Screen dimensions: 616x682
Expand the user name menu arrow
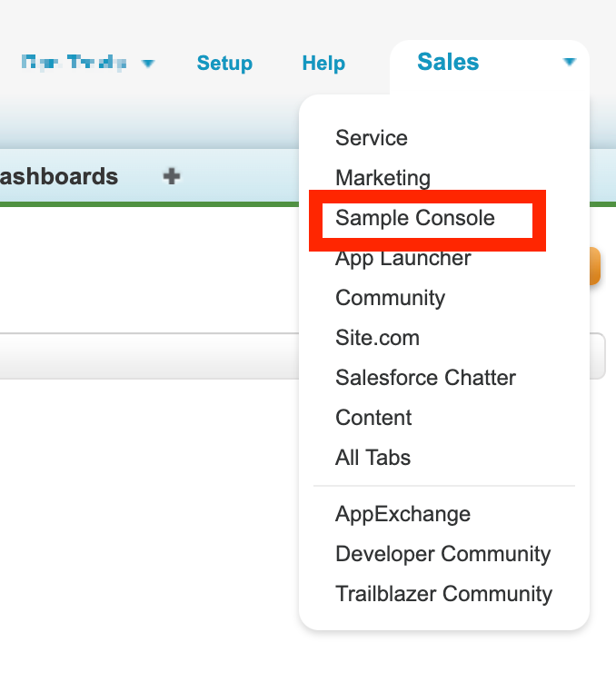[x=148, y=64]
